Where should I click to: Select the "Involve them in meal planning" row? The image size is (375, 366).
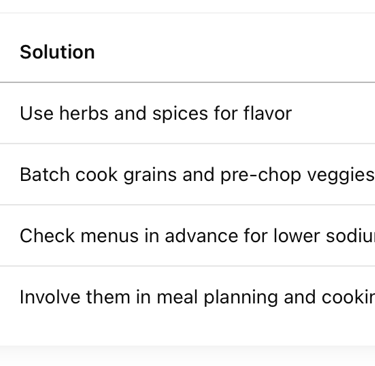pyautogui.click(x=187, y=297)
